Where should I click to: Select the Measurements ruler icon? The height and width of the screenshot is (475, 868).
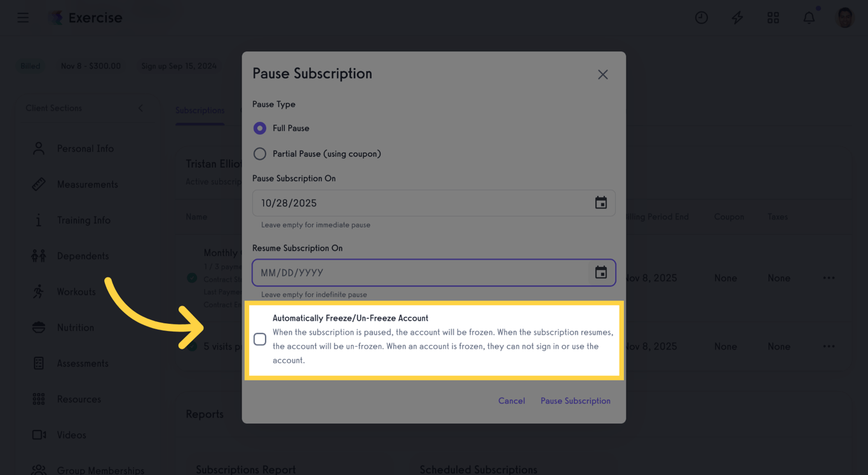click(x=38, y=184)
